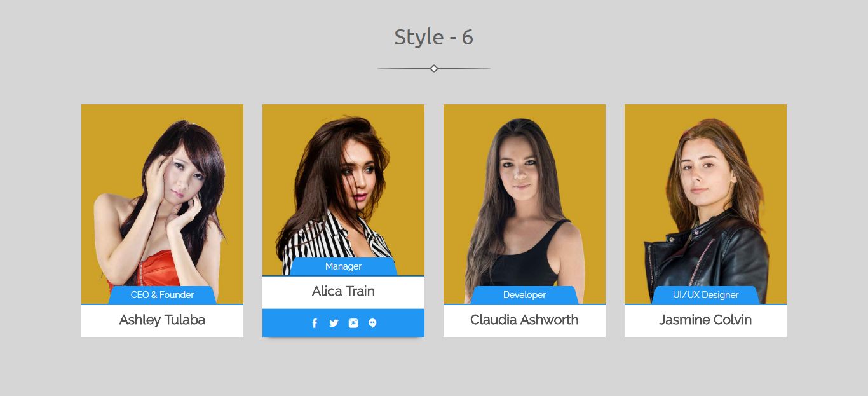Screen dimensions: 868x396
Task: Select the Manager role label
Action: click(343, 266)
